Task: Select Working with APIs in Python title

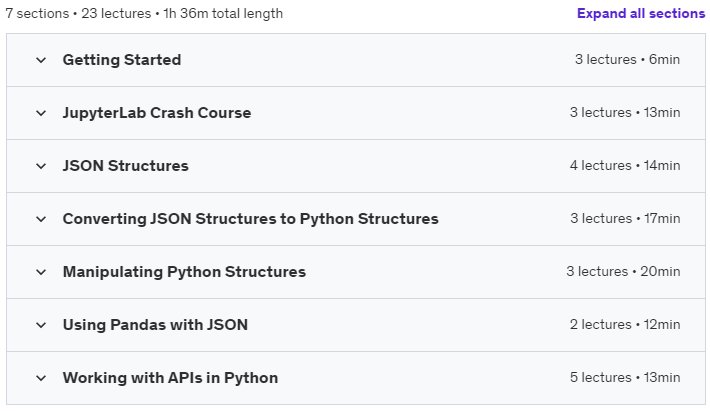Action: pyautogui.click(x=170, y=378)
